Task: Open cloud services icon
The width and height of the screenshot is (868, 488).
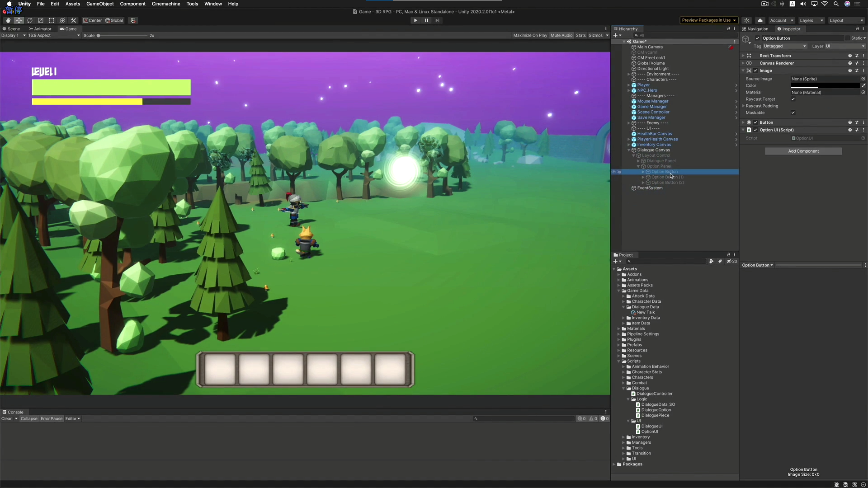Action: [x=760, y=20]
